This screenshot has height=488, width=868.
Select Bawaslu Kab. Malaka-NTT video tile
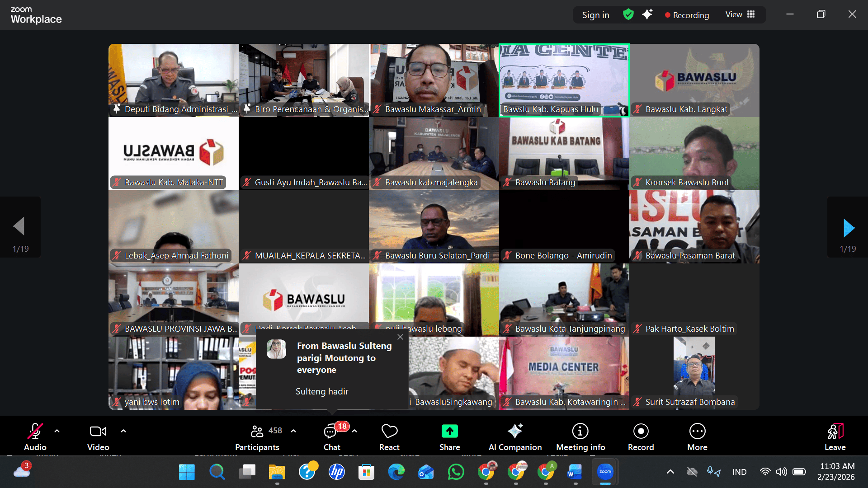pyautogui.click(x=174, y=154)
